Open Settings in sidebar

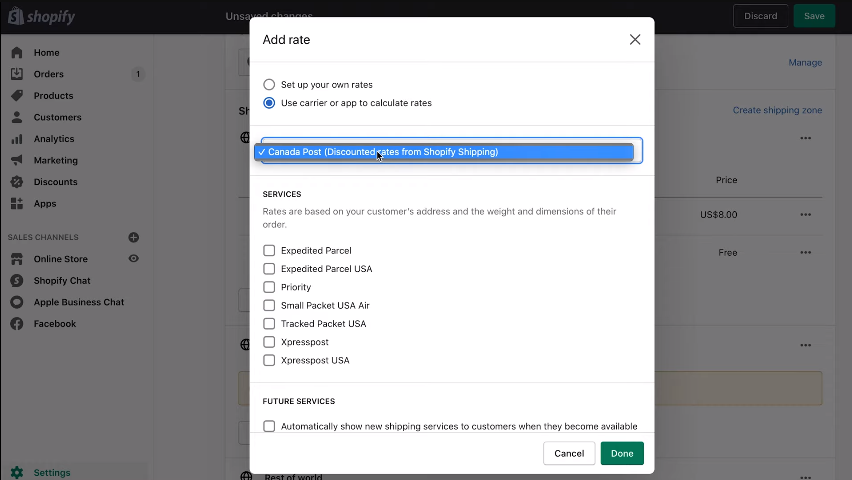pos(52,473)
